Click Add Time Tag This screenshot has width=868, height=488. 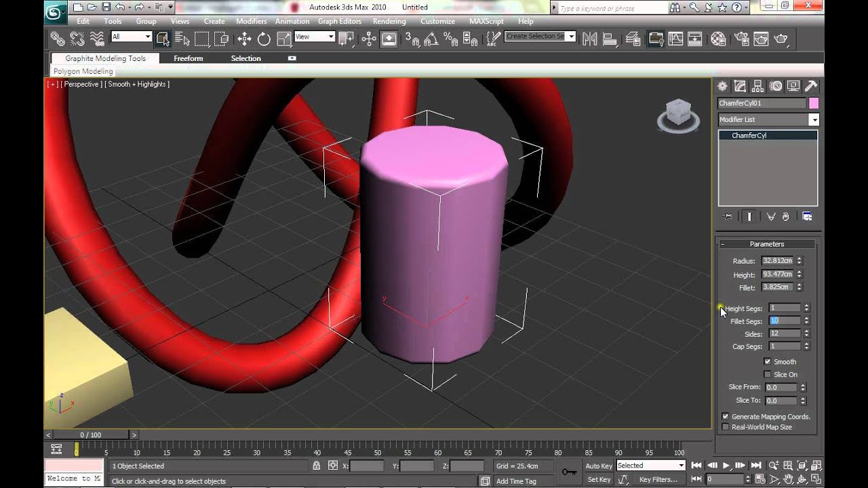tap(516, 481)
